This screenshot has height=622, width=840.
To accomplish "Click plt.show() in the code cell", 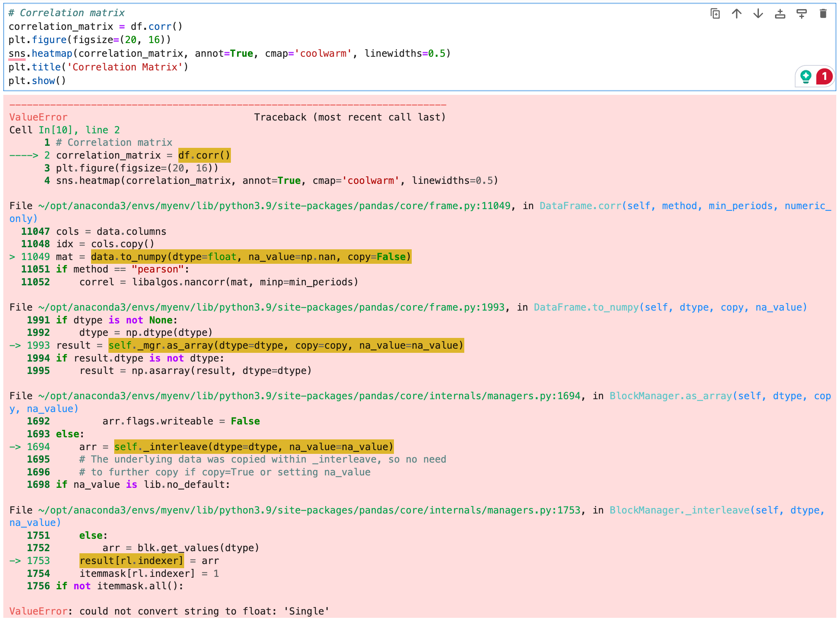I will coord(37,81).
